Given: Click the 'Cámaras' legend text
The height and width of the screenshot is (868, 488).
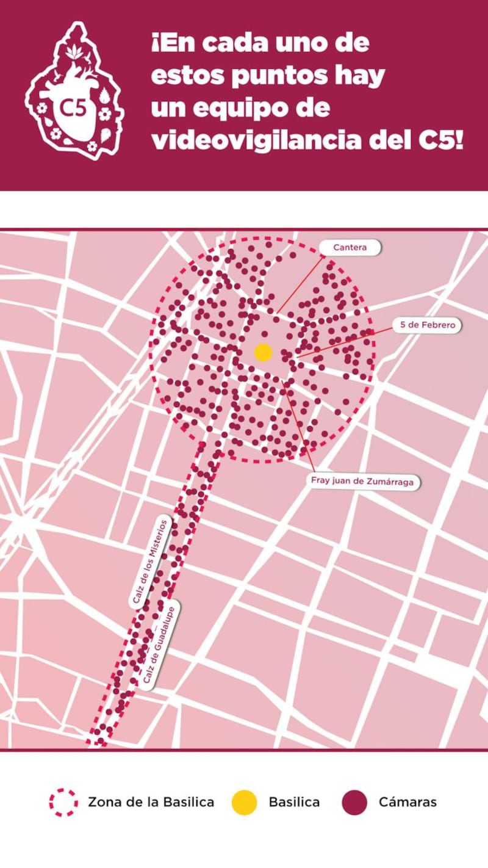Looking at the screenshot, I should click(x=407, y=802).
